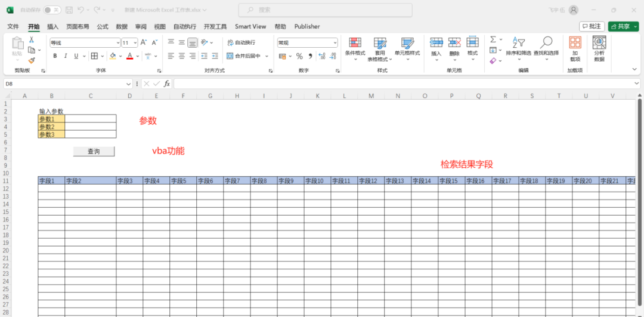This screenshot has width=644, height=317.
Task: Click the search box 搜索
Action: pos(325,10)
